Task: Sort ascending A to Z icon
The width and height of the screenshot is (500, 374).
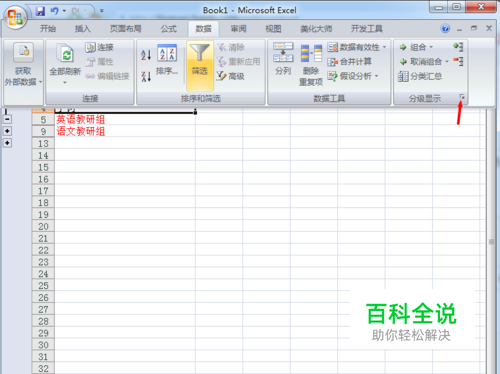Action: pyautogui.click(x=146, y=54)
